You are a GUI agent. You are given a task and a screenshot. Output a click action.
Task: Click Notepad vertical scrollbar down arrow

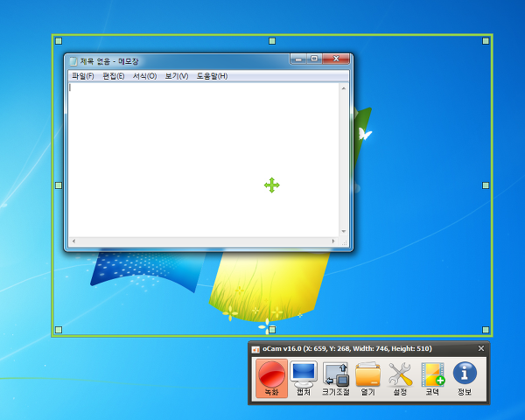[x=344, y=231]
